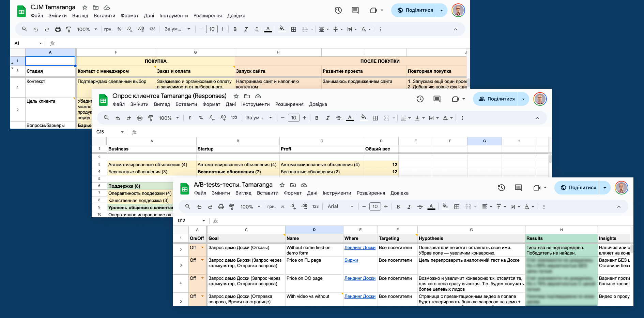The width and height of the screenshot is (644, 318).
Task: Toggle italic in A/B-tests toolbar
Action: tap(409, 207)
